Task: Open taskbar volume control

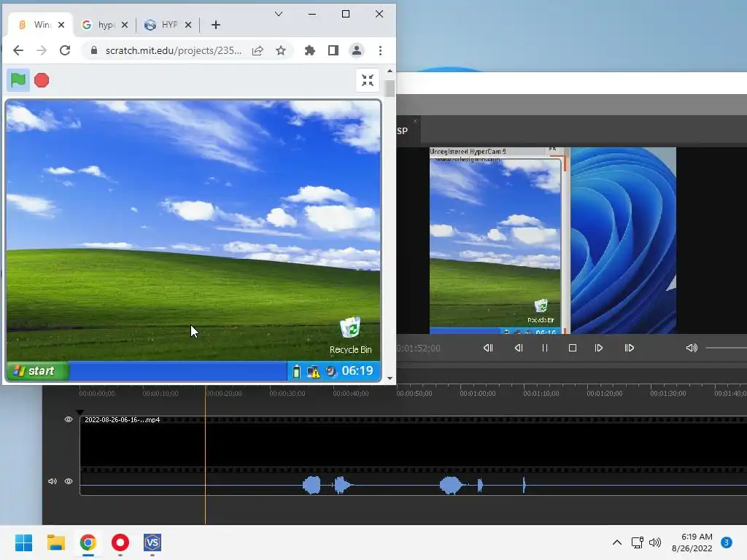Action: click(x=655, y=542)
